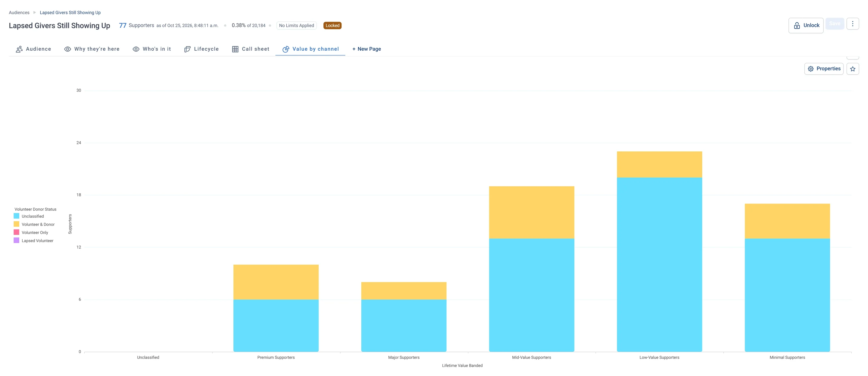Click the yellow segment of Premium Supporters bar
Viewport: 868px width, 376px height.
tap(276, 282)
